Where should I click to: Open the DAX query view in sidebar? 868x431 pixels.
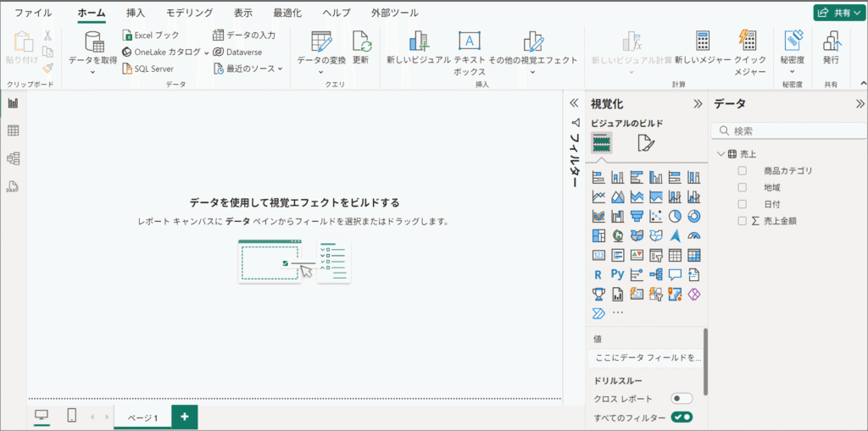pos(13,186)
